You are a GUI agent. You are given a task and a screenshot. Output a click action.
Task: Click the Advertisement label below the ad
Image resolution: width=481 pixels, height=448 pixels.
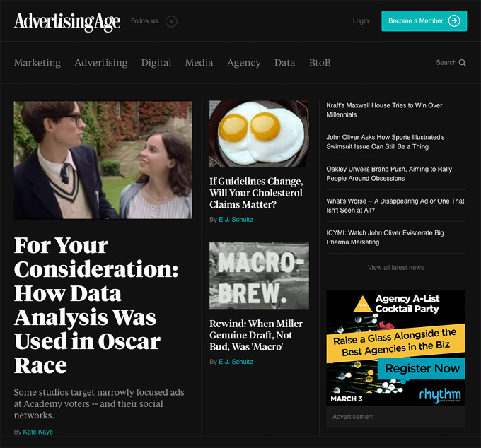click(x=353, y=417)
